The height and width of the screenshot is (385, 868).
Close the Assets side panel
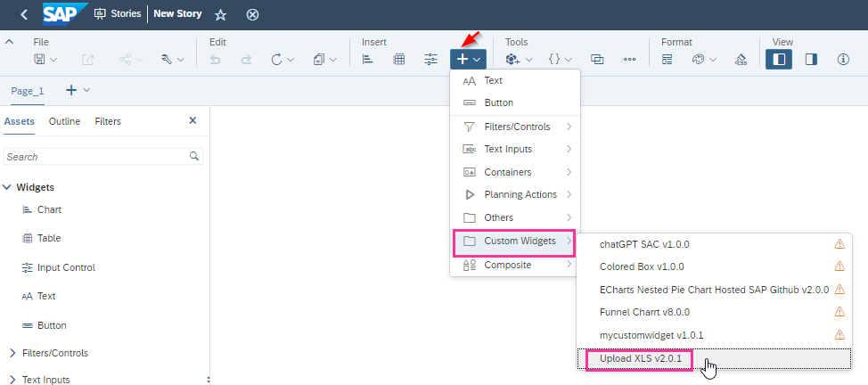(192, 120)
